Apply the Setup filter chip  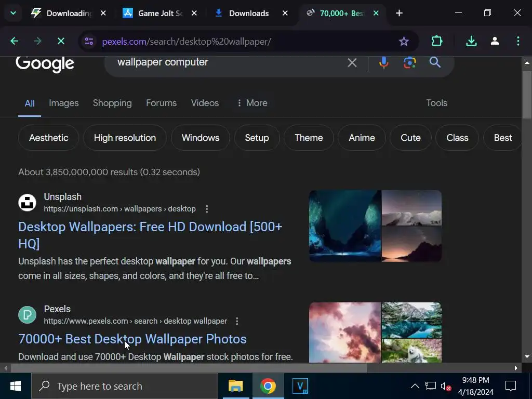(257, 138)
